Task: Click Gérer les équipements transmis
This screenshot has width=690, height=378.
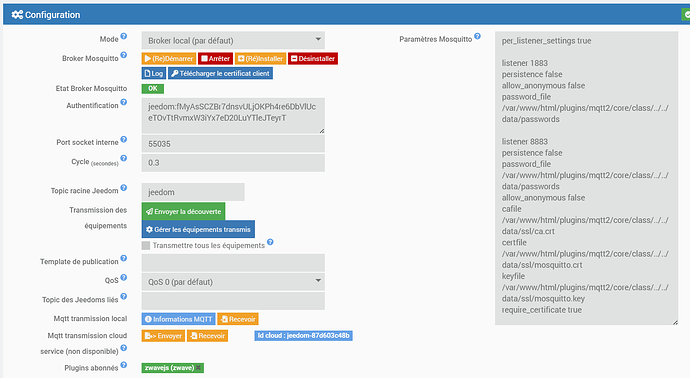Action: pyautogui.click(x=198, y=229)
